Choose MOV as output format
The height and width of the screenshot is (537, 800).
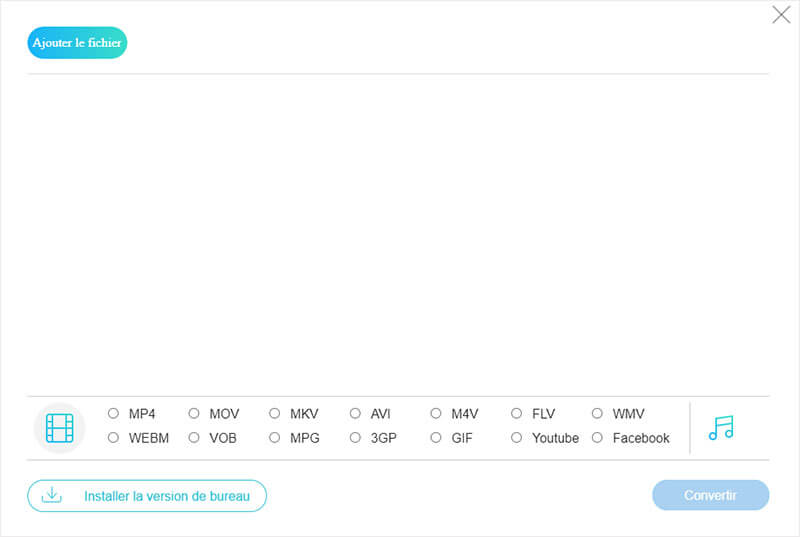tap(194, 413)
